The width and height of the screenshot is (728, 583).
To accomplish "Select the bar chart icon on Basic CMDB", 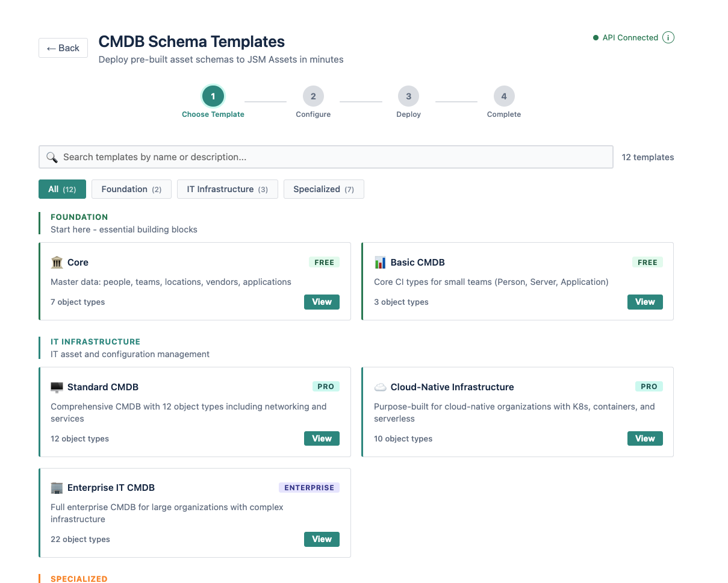I will point(379,262).
